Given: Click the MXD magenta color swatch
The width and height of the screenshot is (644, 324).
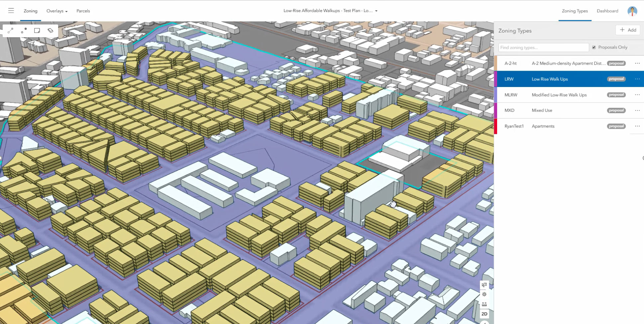Looking at the screenshot, I should coord(496,111).
